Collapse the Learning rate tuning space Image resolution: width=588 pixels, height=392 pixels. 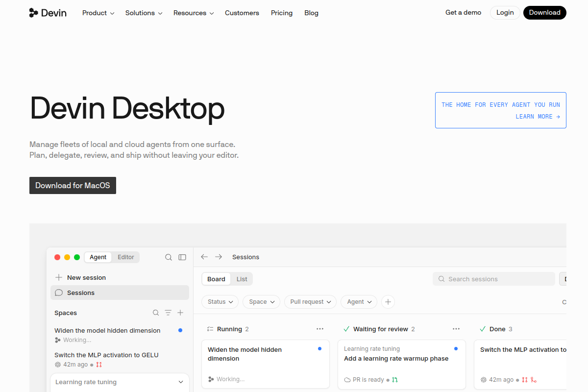pyautogui.click(x=181, y=382)
